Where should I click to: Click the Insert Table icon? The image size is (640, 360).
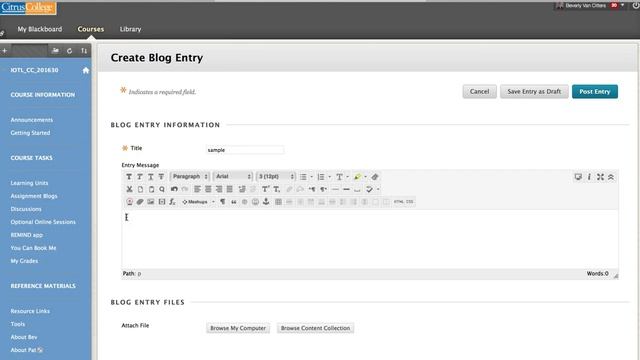pyautogui.click(x=278, y=202)
